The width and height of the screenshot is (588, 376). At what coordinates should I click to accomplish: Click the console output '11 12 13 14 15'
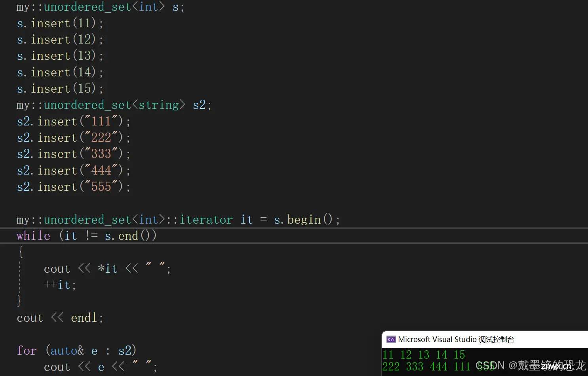(424, 355)
